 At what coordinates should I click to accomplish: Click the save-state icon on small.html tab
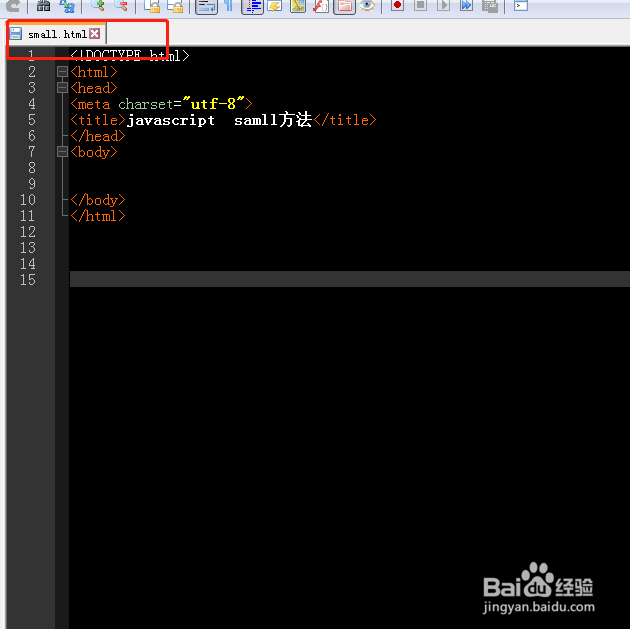click(x=16, y=33)
